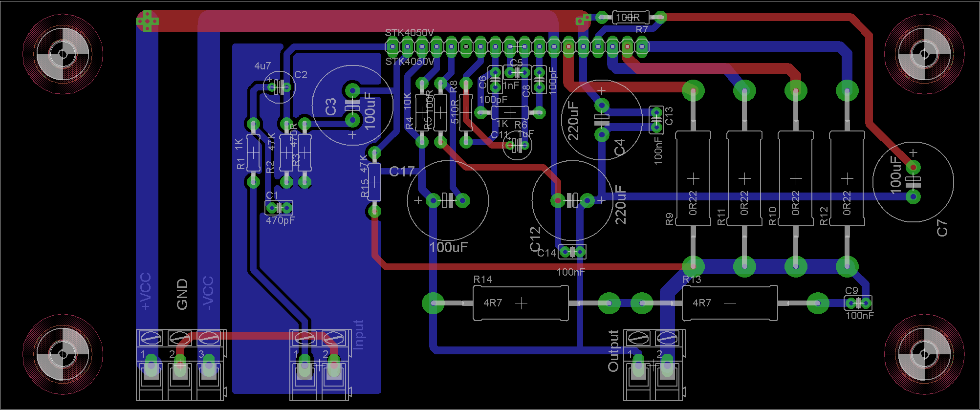The width and height of the screenshot is (980, 410).
Task: Pick the R12 0R22 resistor body
Action: point(847,178)
